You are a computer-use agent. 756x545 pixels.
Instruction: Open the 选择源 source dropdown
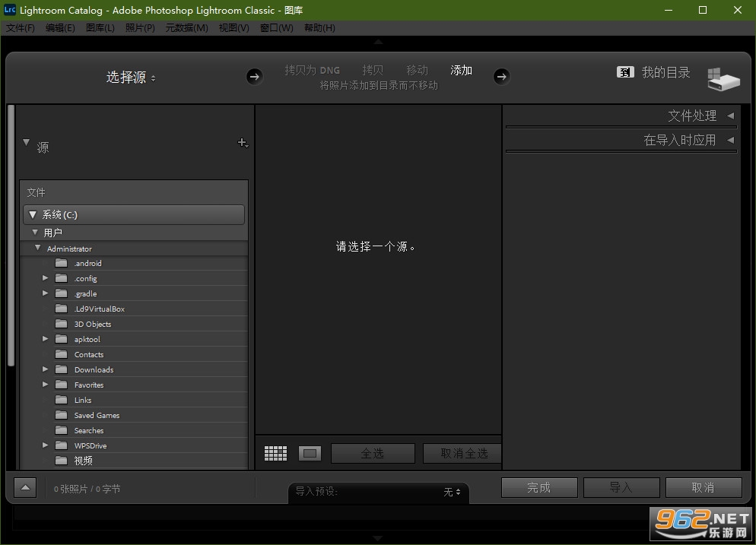[x=131, y=77]
